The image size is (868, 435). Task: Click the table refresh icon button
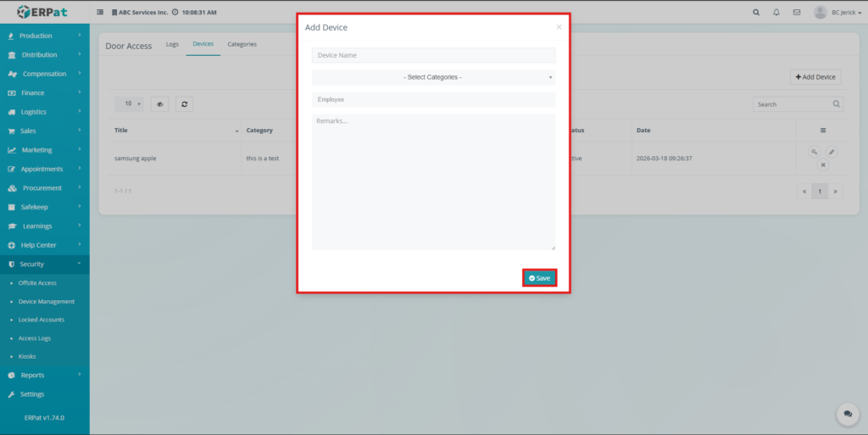pyautogui.click(x=184, y=104)
